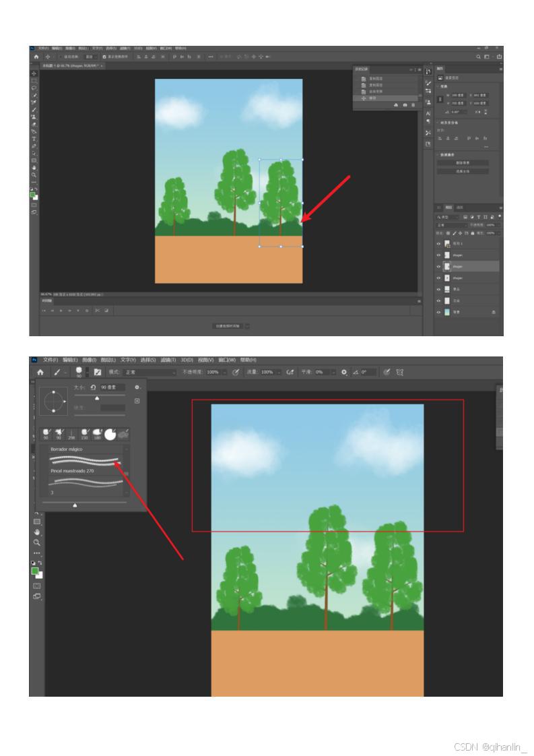Click the search magnifier icon in upper screenshot
Viewport: 534px width, 756px height.
tap(479, 57)
